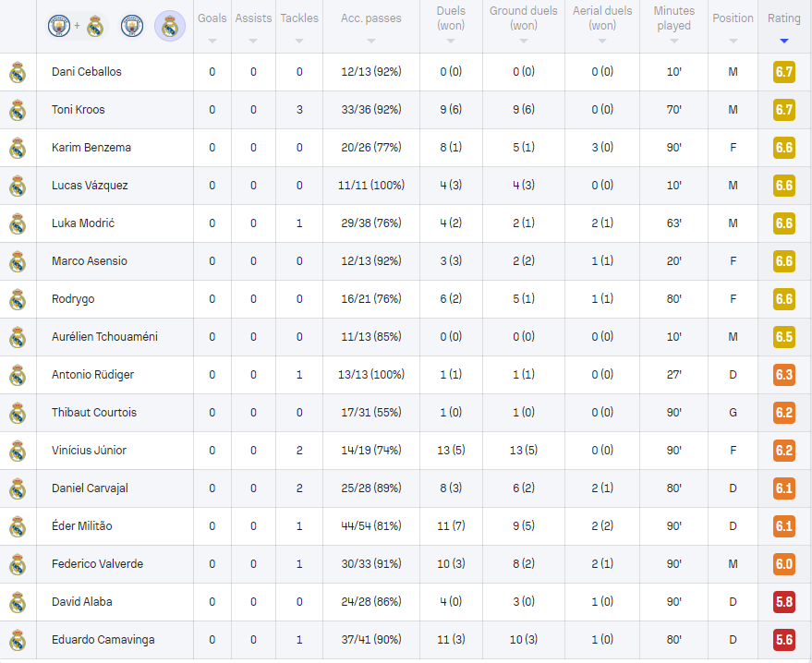Select the combined both-teams filter

[x=77, y=26]
